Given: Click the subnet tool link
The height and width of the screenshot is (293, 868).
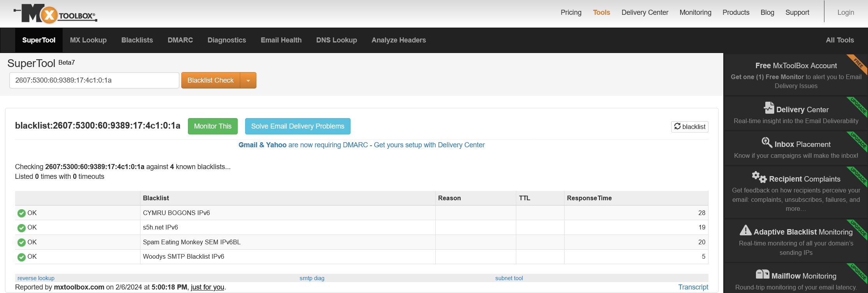Looking at the screenshot, I should 509,278.
